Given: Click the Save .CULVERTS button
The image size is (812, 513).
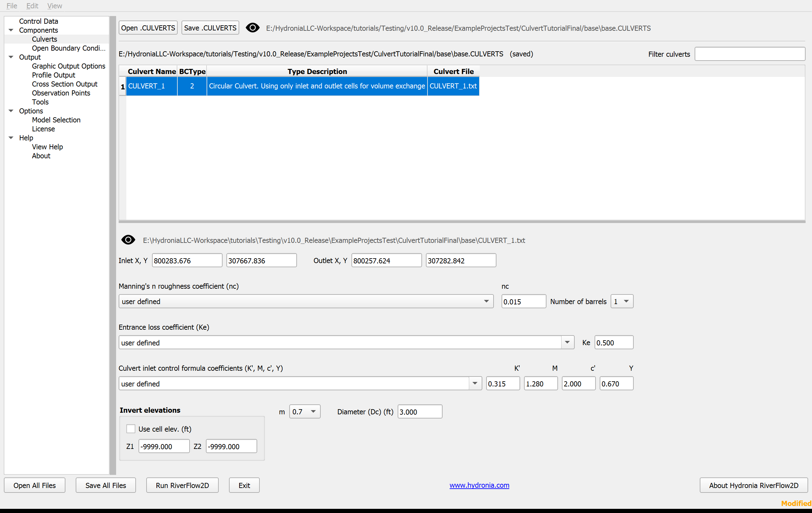Looking at the screenshot, I should (x=210, y=28).
